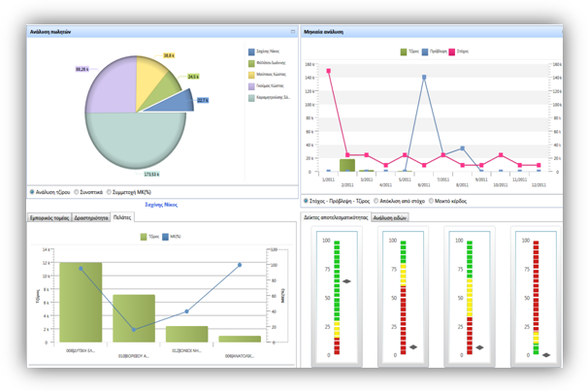This screenshot has width=588, height=391.
Task: Switch to the Δραστηριότητα tab
Action: pos(91,217)
